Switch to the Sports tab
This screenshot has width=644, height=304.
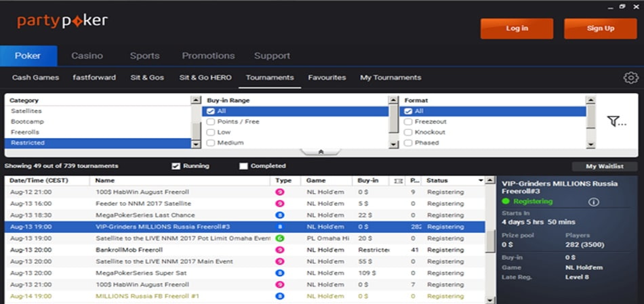point(144,56)
